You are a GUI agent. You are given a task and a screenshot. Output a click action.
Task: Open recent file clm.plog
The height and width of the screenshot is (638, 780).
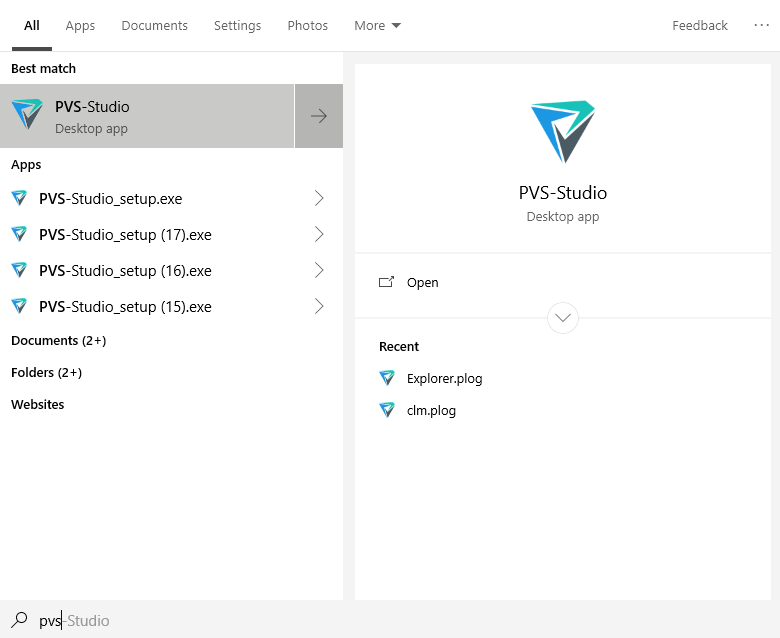click(x=431, y=410)
